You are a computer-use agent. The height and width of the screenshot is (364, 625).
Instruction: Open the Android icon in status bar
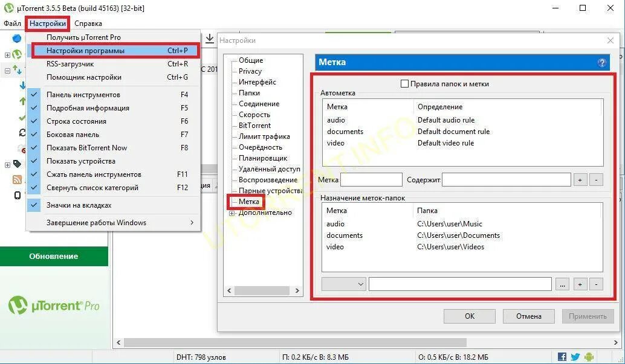(589, 357)
